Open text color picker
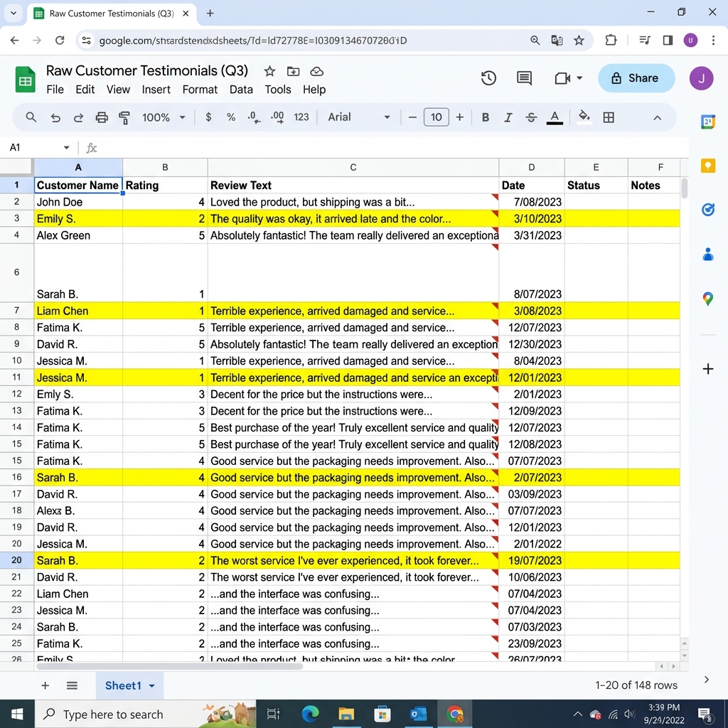 555,117
